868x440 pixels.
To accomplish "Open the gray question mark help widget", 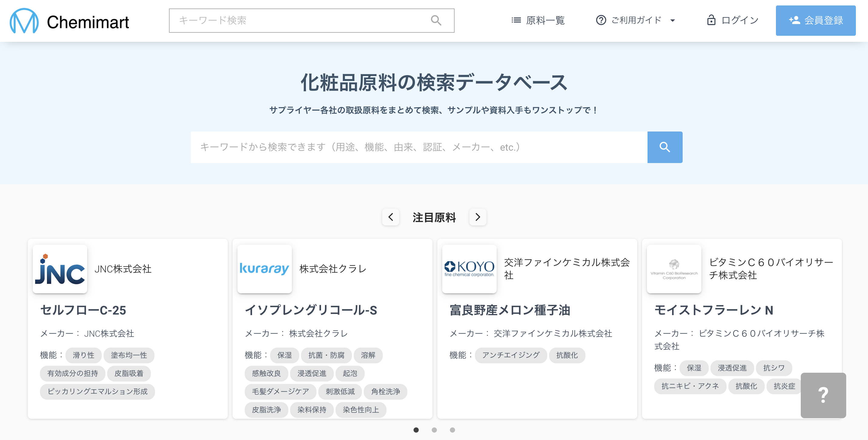I will pyautogui.click(x=823, y=395).
